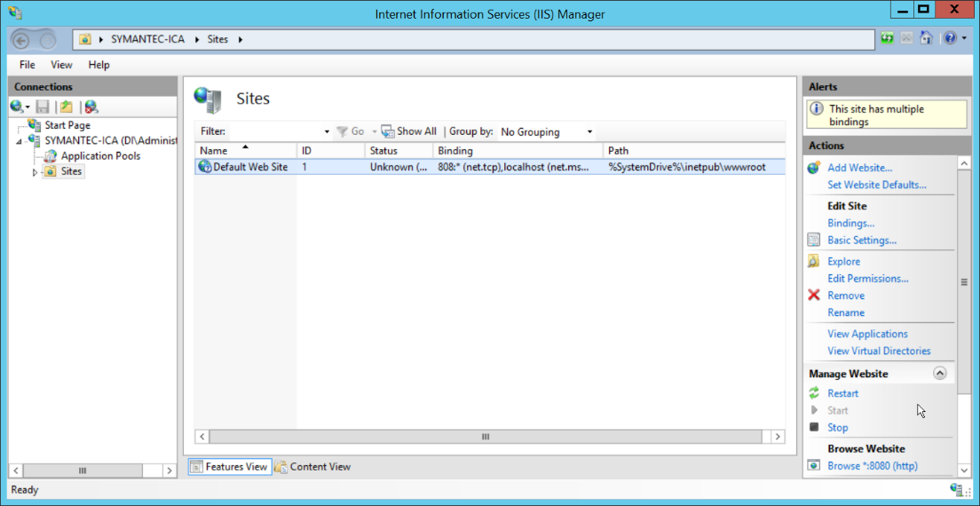Image resolution: width=980 pixels, height=506 pixels.
Task: Collapse the Manage Website section
Action: pyautogui.click(x=940, y=374)
